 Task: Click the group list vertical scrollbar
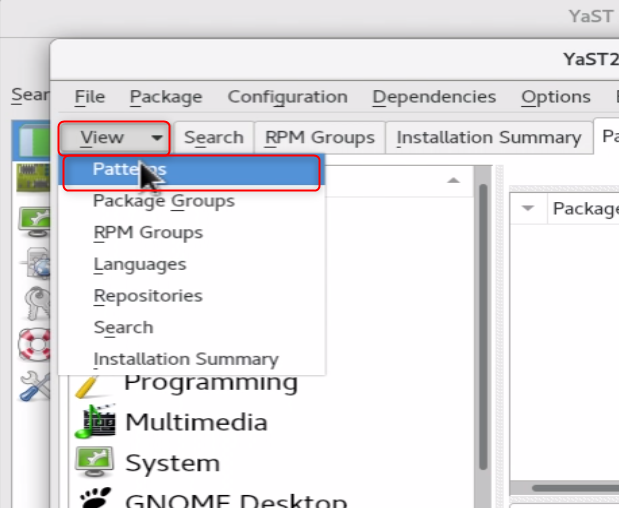483,327
